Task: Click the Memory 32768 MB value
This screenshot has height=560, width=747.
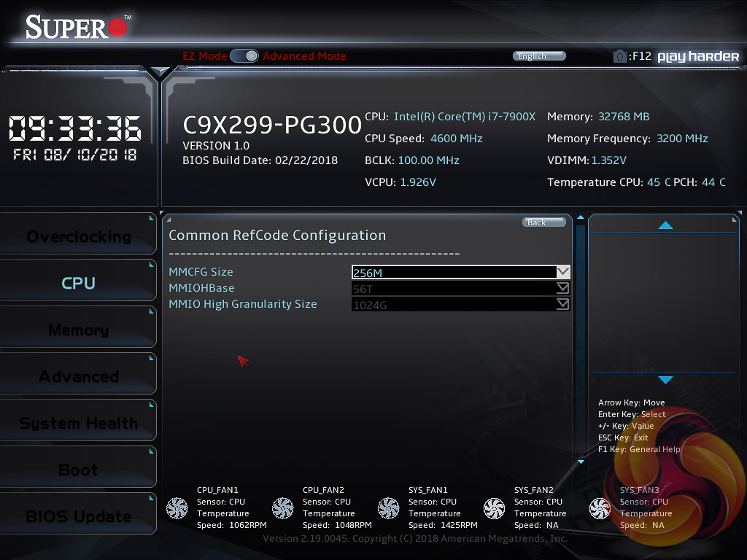Action: (x=624, y=117)
